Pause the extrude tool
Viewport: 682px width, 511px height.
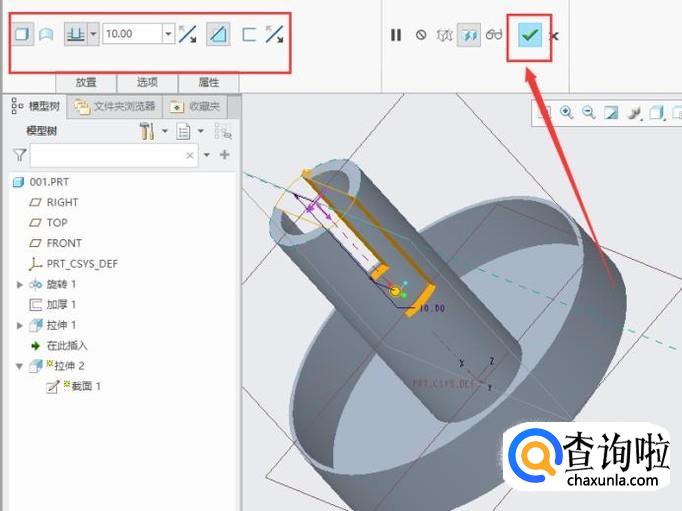click(396, 35)
